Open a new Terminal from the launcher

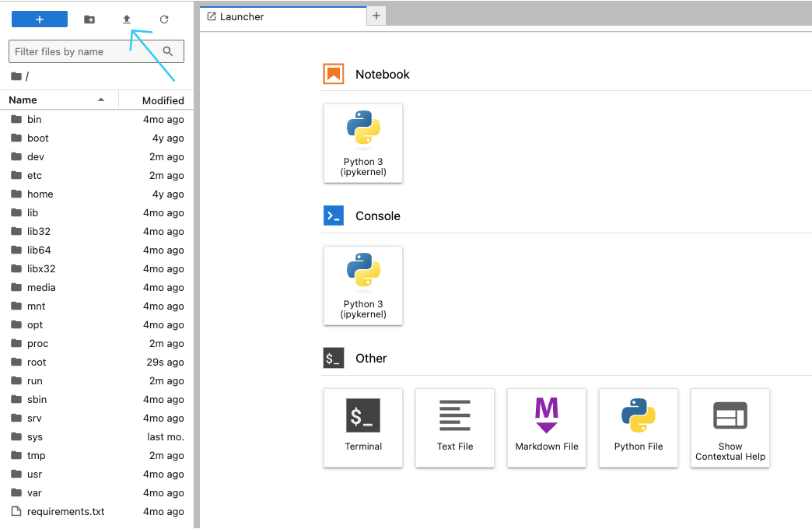click(363, 428)
